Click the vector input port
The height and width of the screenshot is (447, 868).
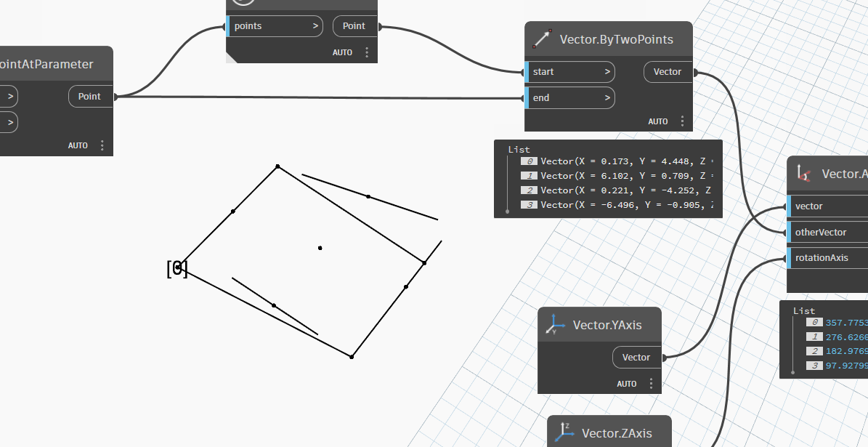[x=827, y=206]
